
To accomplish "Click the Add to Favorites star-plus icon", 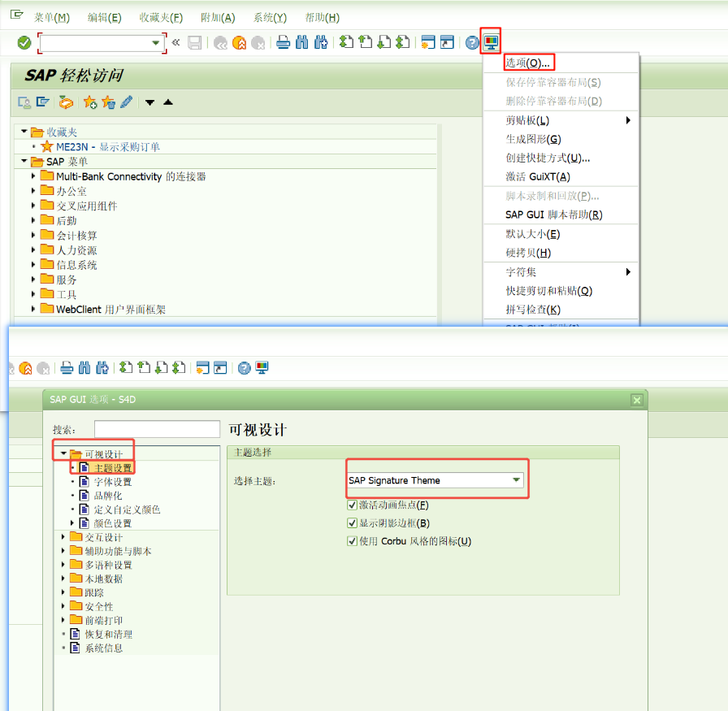I will pyautogui.click(x=90, y=102).
